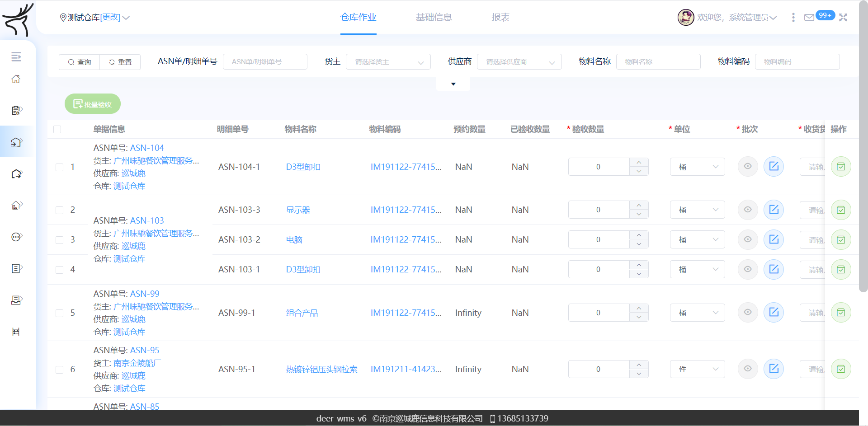Increase the acceptance quantity for row ASN-104-1
Image resolution: width=868 pixels, height=426 pixels.
point(639,163)
